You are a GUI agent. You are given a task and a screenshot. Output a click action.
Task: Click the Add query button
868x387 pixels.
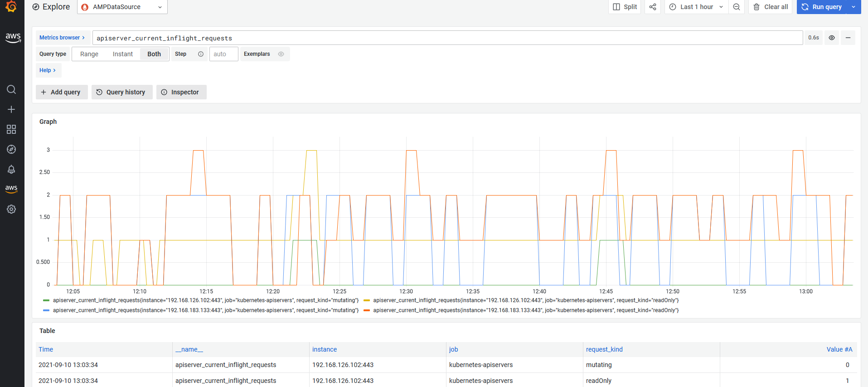[x=61, y=92]
